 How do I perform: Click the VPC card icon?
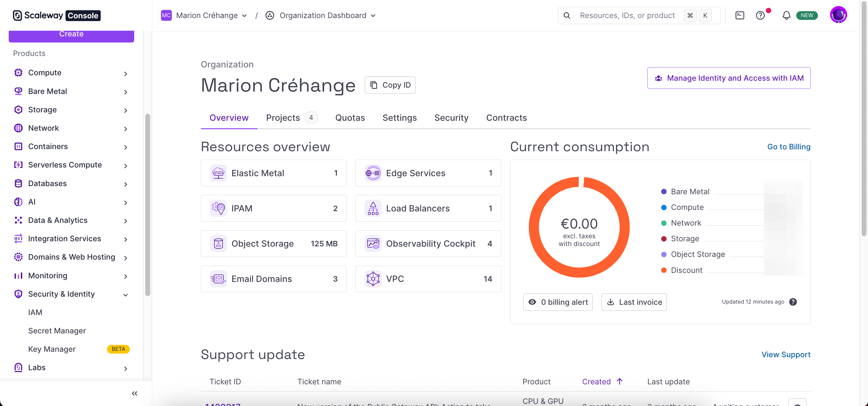(373, 279)
